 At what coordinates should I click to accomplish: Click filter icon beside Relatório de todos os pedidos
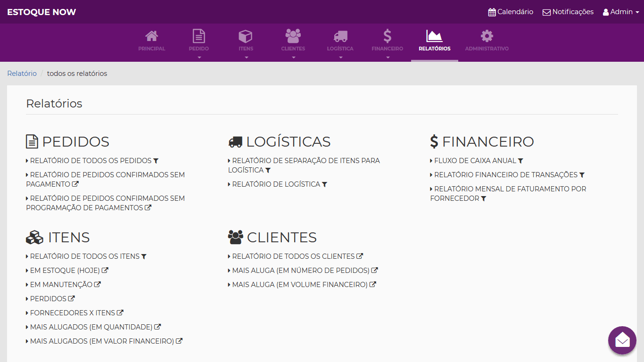pyautogui.click(x=156, y=161)
